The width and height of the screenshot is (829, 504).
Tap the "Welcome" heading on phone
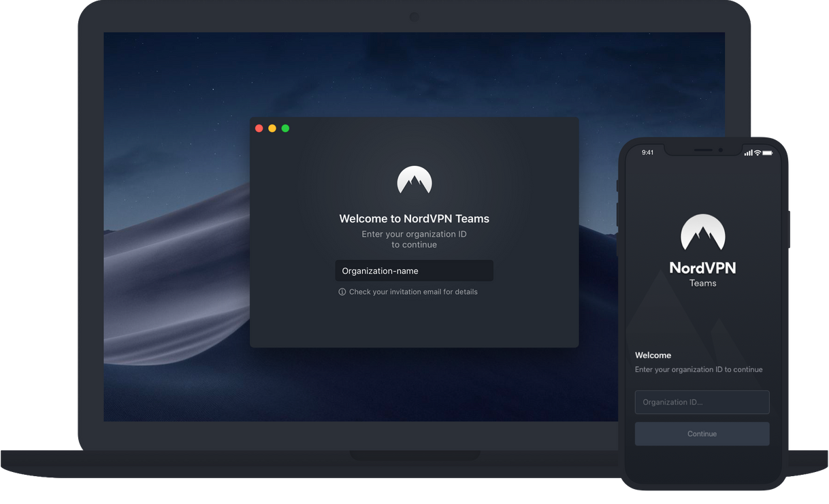pyautogui.click(x=653, y=355)
